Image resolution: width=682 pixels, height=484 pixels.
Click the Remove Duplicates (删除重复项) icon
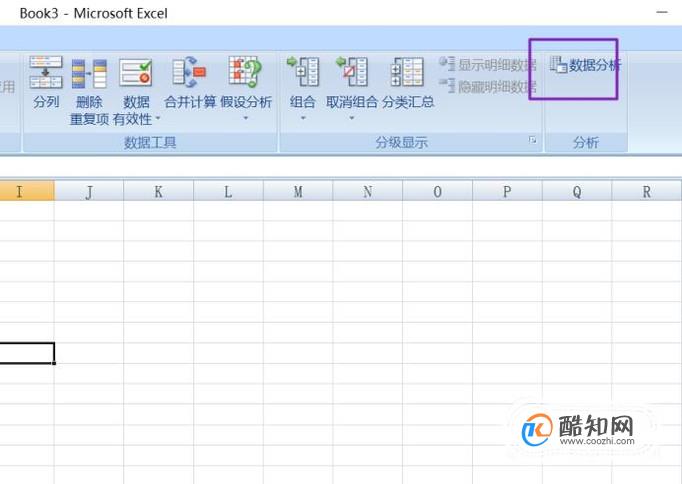click(89, 74)
